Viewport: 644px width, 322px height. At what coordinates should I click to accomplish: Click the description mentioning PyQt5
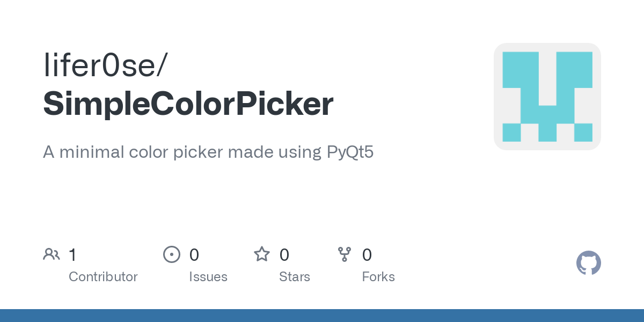click(208, 152)
